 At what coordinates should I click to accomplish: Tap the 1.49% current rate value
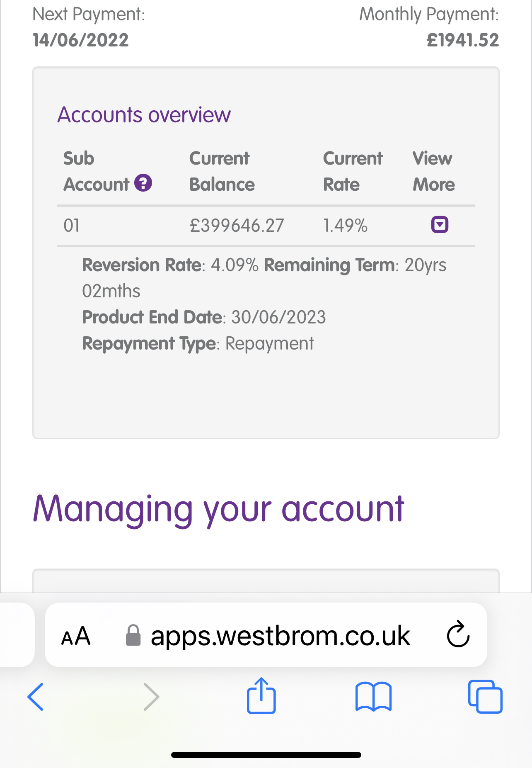[x=345, y=226]
